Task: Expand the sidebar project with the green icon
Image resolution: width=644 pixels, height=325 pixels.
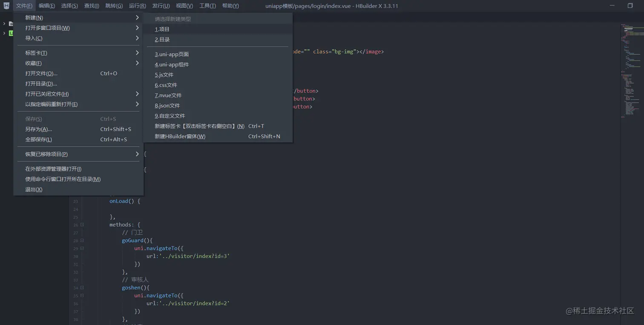Action: coord(4,33)
